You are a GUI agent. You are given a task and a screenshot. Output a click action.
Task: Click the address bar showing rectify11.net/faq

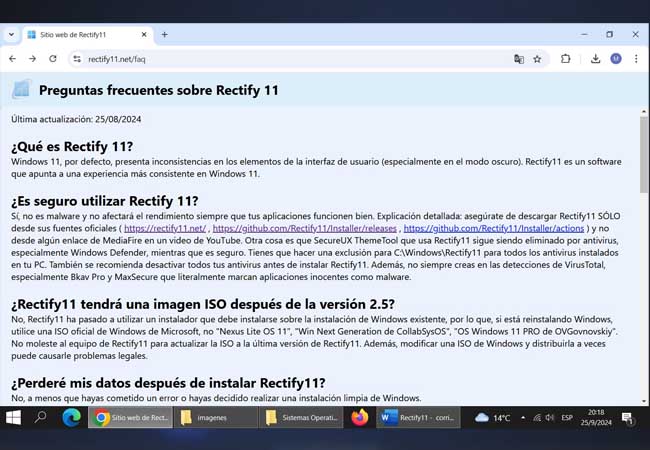tap(290, 59)
